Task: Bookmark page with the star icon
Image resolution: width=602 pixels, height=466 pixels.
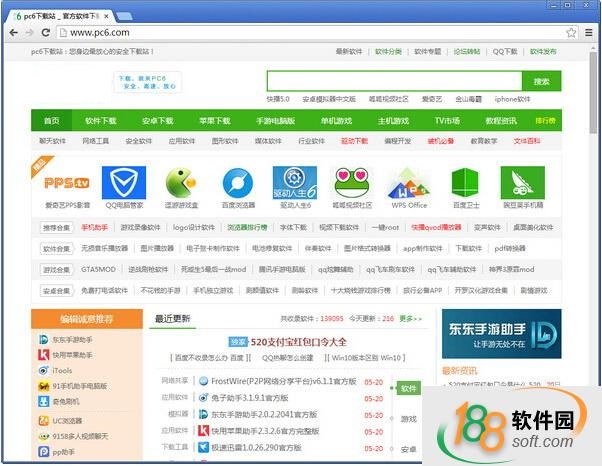Action: pos(571,33)
